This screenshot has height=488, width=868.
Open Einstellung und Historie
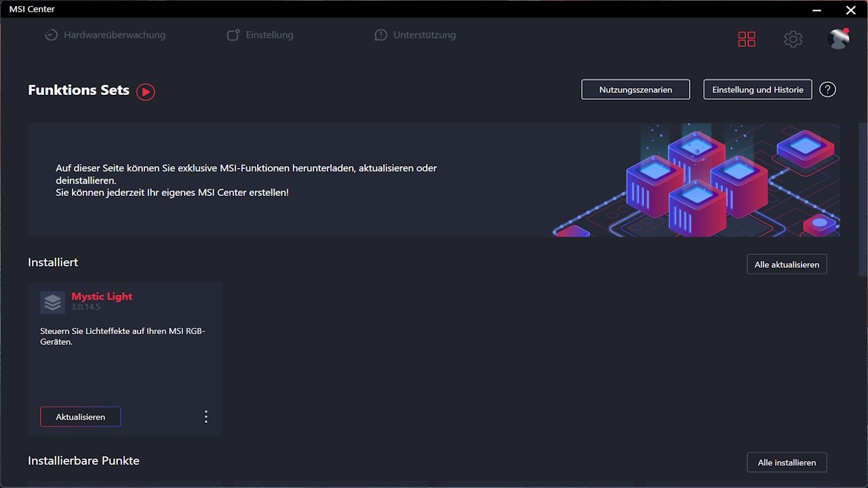point(757,89)
